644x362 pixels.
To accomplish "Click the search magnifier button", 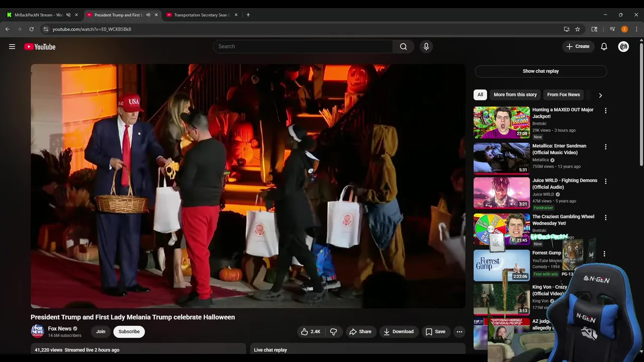I will point(404,47).
